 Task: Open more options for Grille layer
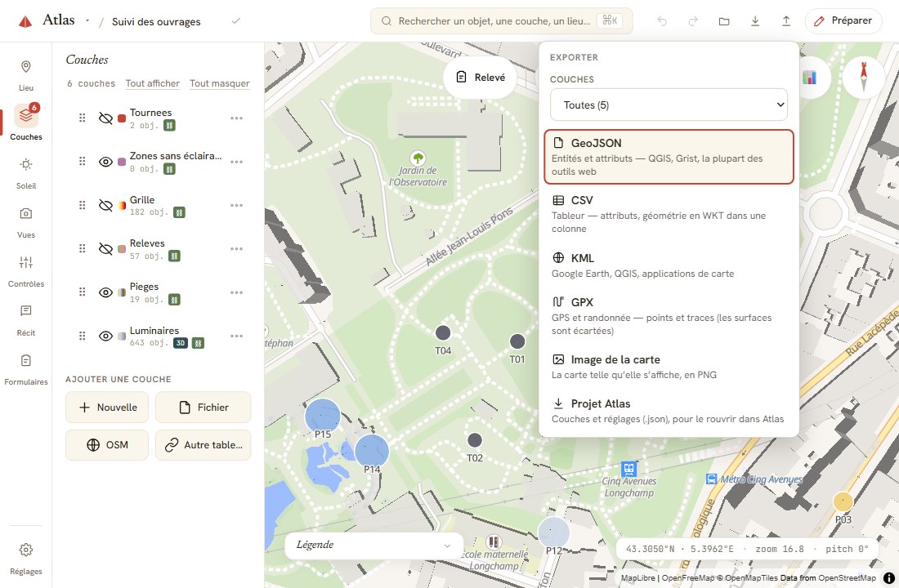(x=236, y=205)
